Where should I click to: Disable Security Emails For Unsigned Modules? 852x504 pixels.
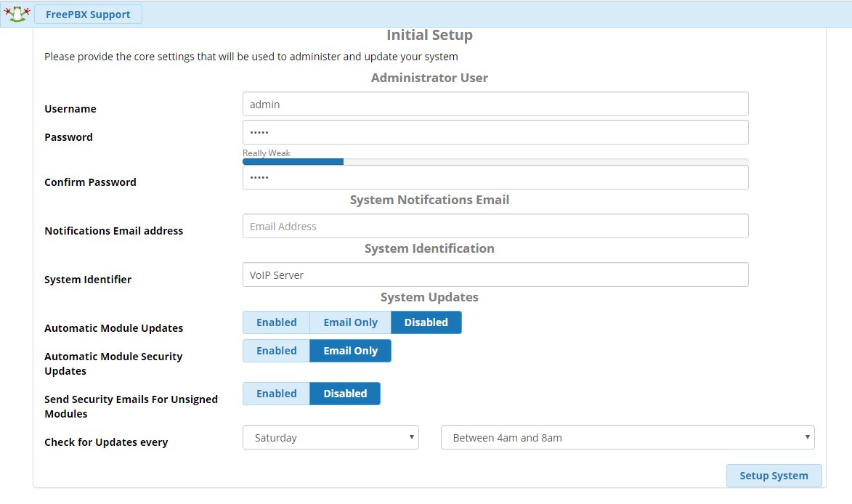(x=345, y=394)
